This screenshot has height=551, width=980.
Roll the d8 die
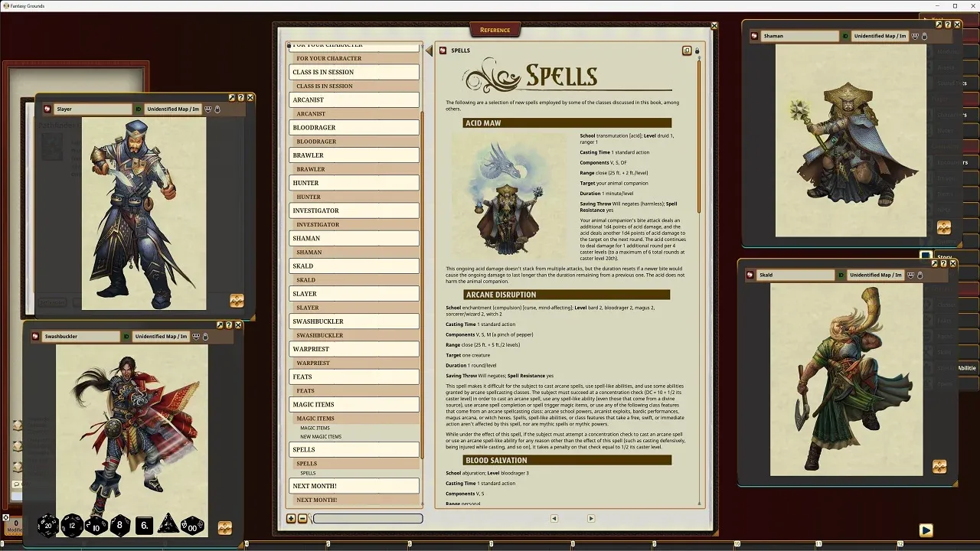point(119,525)
